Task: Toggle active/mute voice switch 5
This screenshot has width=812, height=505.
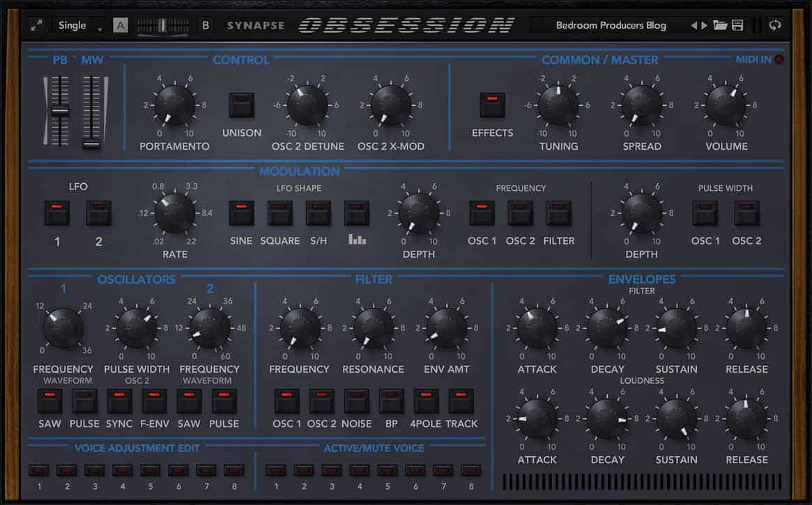Action: pos(387,470)
